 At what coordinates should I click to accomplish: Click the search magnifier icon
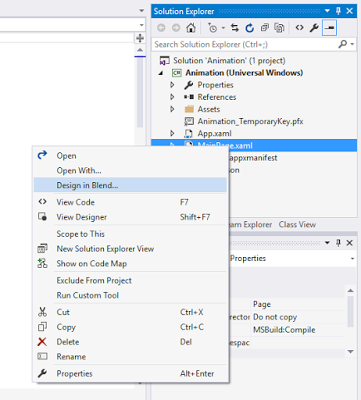pos(342,44)
